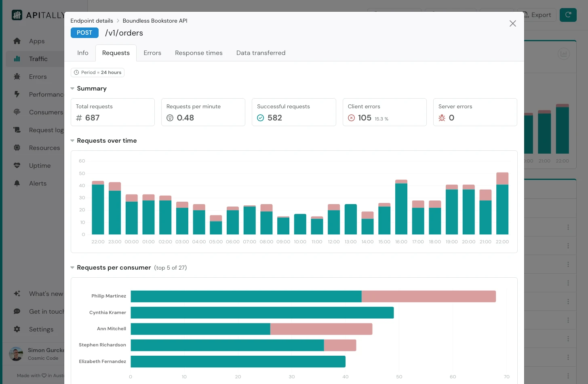
Task: Click the Consumers fingerprint icon
Action: (17, 112)
